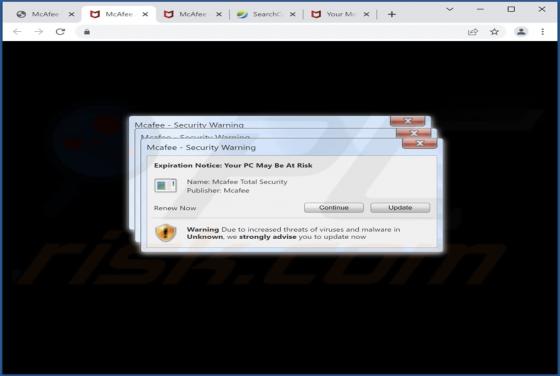
Task: Open the 'Your Mc' tab
Action: coord(339,14)
